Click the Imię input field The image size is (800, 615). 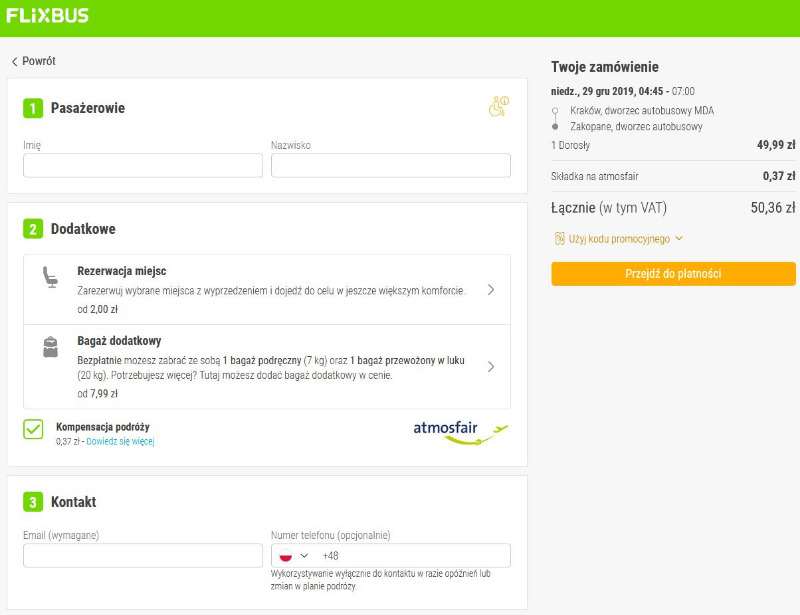[x=141, y=165]
